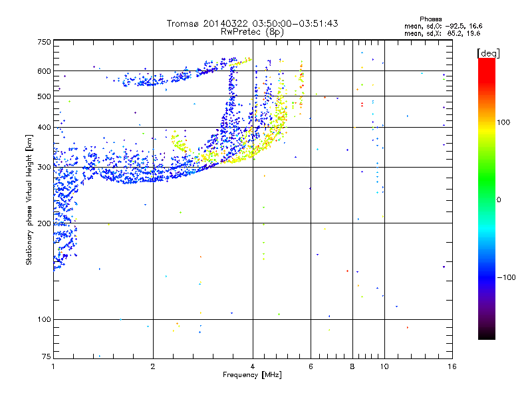Click the y-axis '600' tick label

tap(45, 71)
